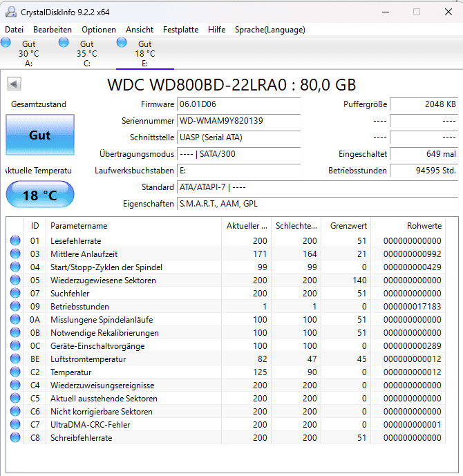The image size is (463, 476).
Task: Click status orb of Lesefehlerrate row
Action: tap(15, 240)
